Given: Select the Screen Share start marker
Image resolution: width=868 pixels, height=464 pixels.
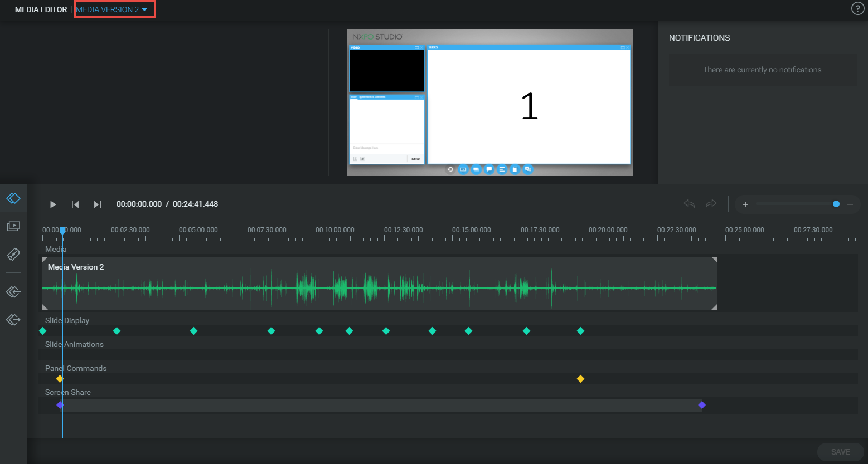Looking at the screenshot, I should click(60, 405).
